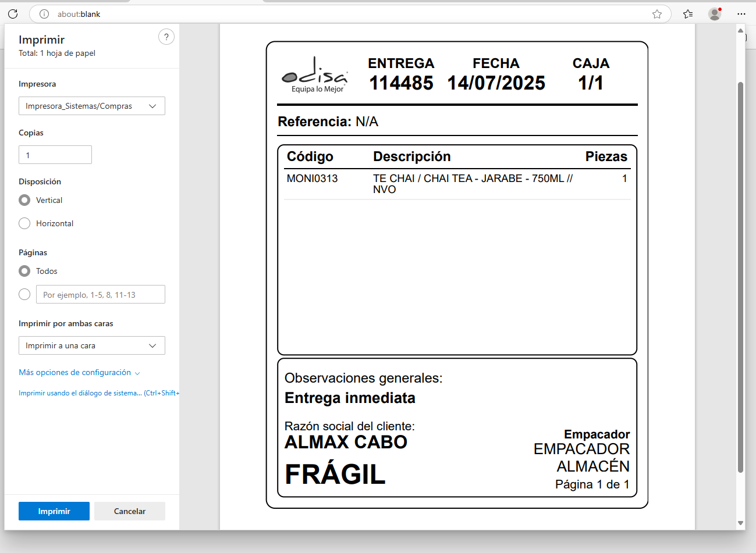Open the Imprimir a una cara dropdown

click(x=92, y=345)
